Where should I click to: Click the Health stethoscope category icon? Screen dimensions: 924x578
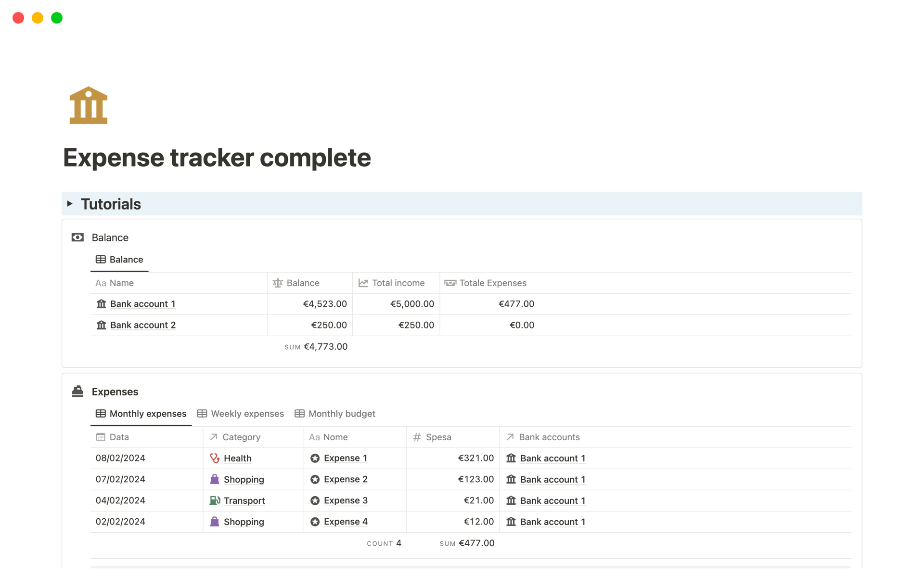pos(215,458)
